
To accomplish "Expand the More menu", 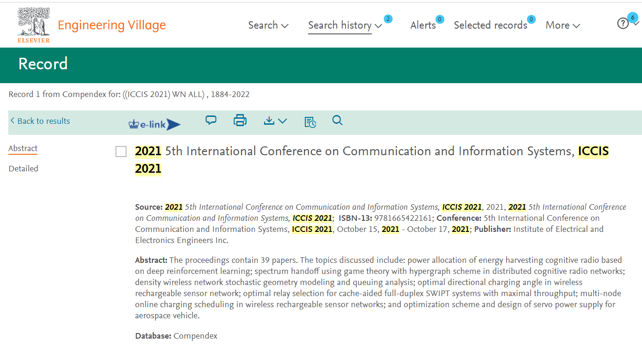I will tap(563, 25).
